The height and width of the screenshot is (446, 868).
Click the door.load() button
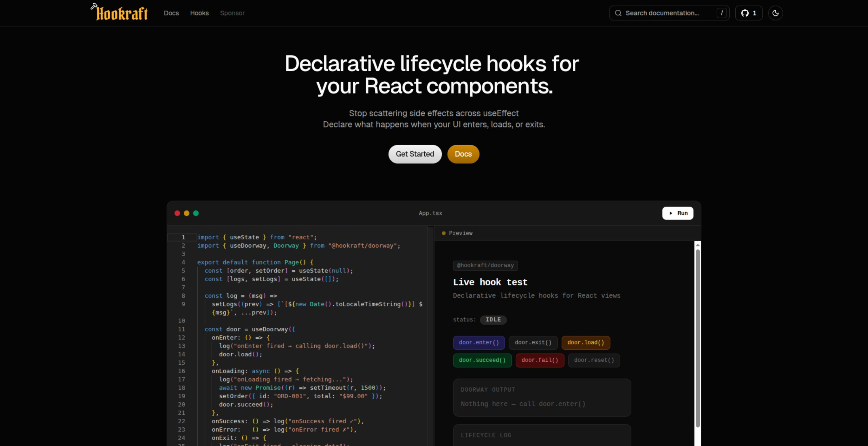(586, 343)
